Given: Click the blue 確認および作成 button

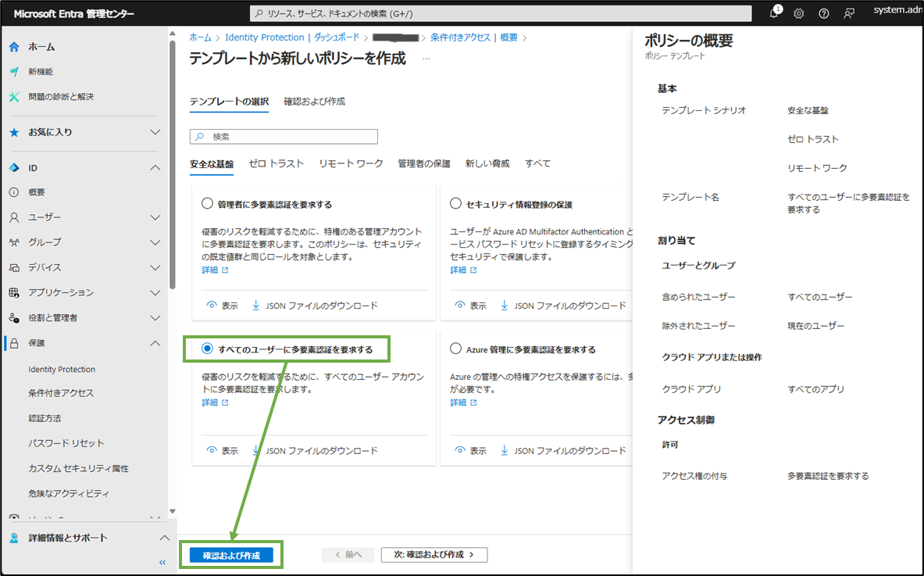Looking at the screenshot, I should pos(231,555).
